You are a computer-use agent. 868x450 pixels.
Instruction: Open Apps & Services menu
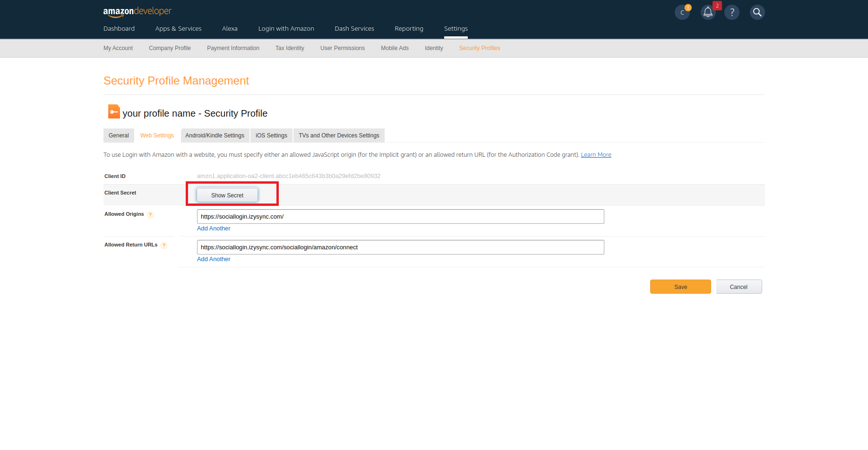pos(178,29)
